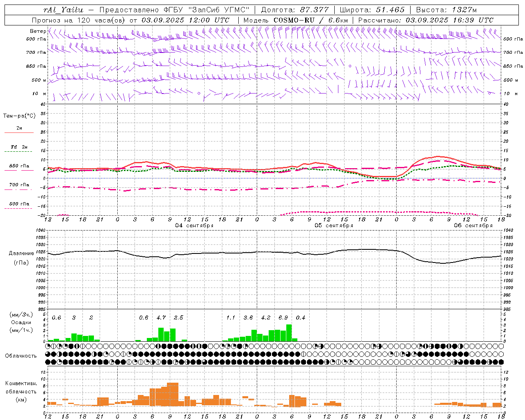The image size is (525, 420).
Task: Click the dash-dot line swatch under 700 гПа legend
Action: pyautogui.click(x=19, y=189)
